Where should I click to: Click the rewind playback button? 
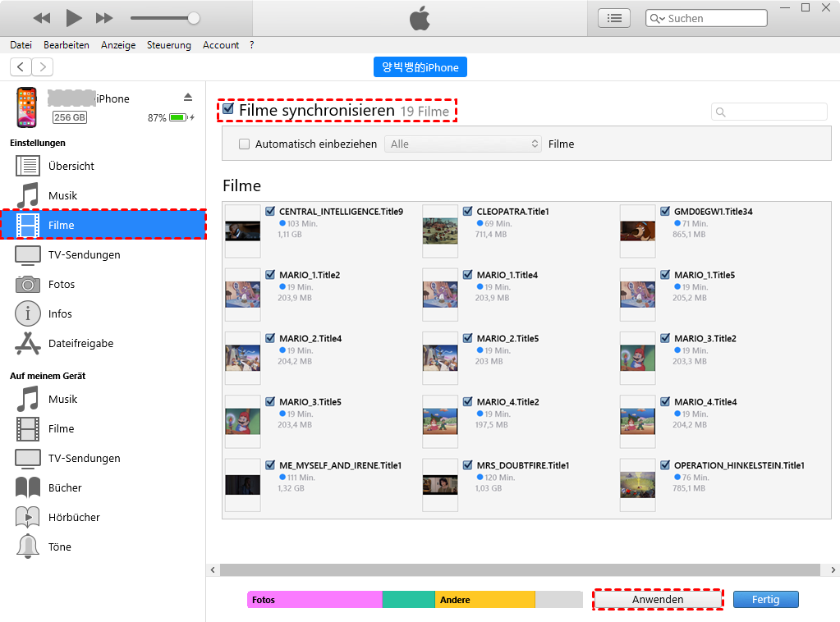[41, 18]
